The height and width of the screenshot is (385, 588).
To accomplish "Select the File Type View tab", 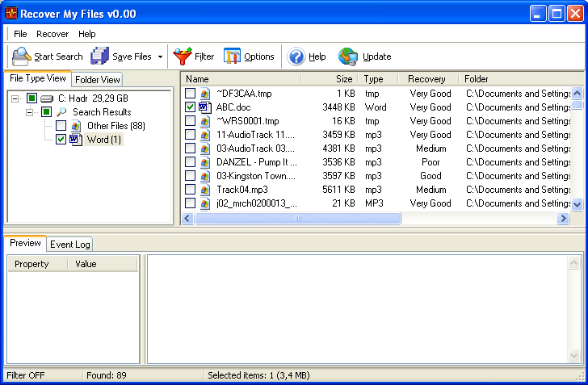I will point(37,78).
